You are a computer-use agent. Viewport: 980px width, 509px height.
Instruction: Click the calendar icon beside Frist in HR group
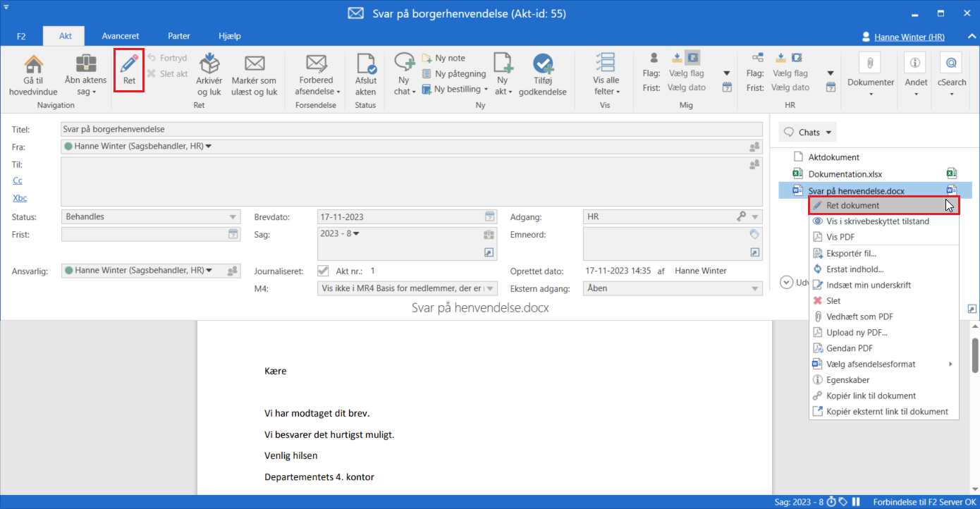click(831, 88)
